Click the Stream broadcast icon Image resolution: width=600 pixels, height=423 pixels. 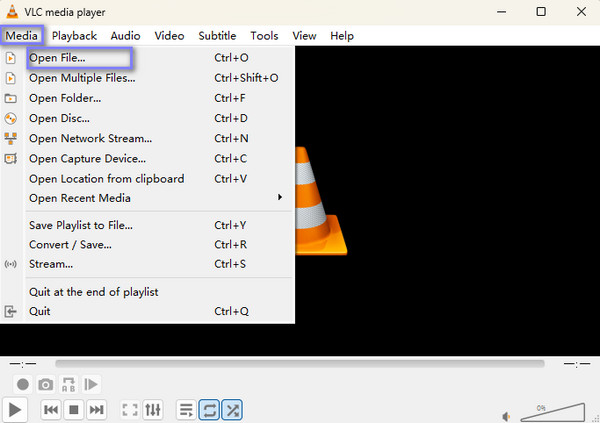[11, 264]
